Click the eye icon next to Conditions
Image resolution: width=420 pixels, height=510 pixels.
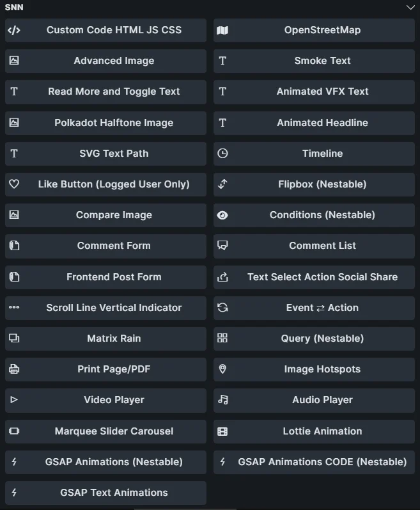pyautogui.click(x=222, y=215)
